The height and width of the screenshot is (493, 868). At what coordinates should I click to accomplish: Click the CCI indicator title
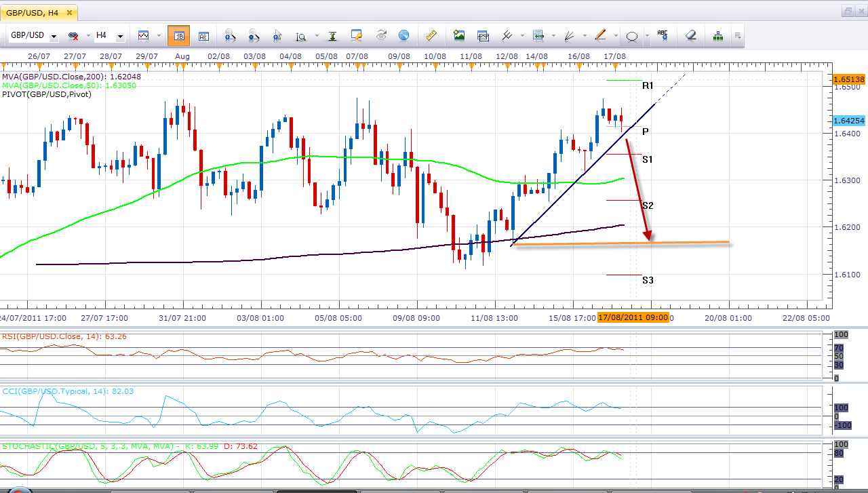tap(67, 391)
